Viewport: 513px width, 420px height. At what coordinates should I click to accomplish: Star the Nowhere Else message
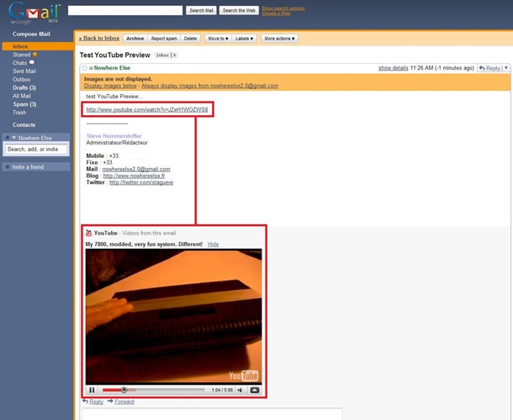coord(85,68)
